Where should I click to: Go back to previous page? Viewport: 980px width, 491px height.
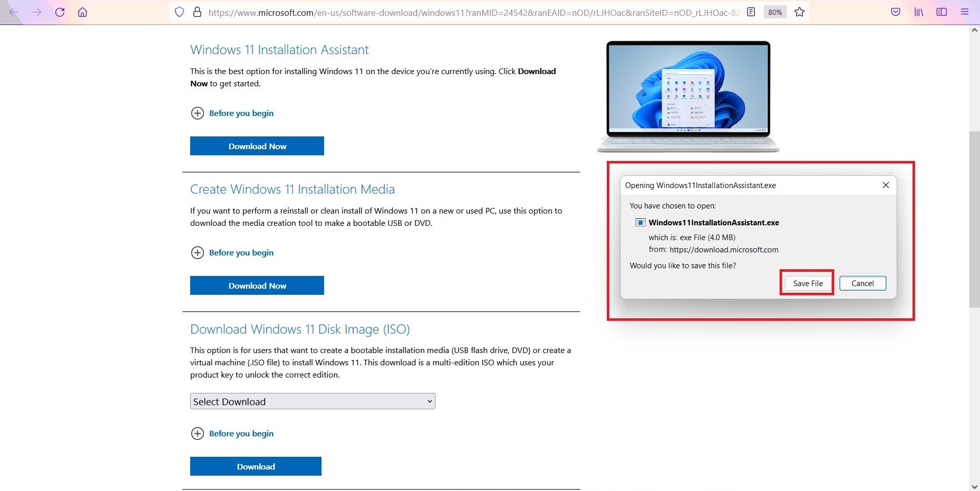pos(14,12)
